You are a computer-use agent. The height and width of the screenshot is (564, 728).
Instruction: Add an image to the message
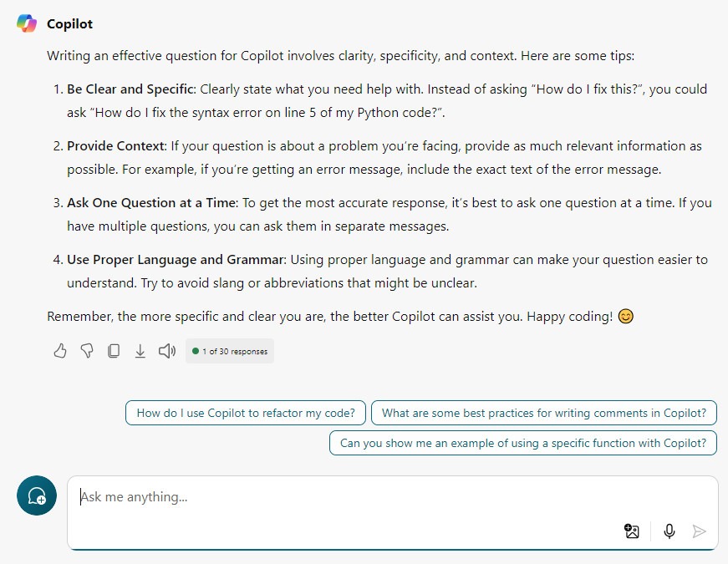pyautogui.click(x=632, y=531)
